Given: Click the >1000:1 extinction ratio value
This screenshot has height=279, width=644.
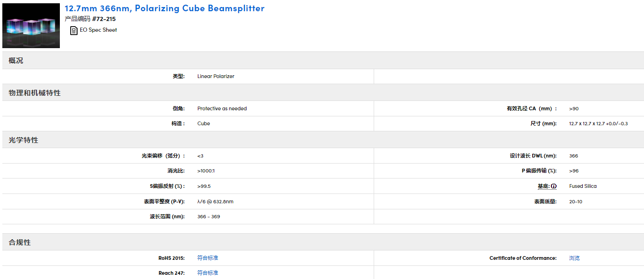Looking at the screenshot, I should click(206, 171).
